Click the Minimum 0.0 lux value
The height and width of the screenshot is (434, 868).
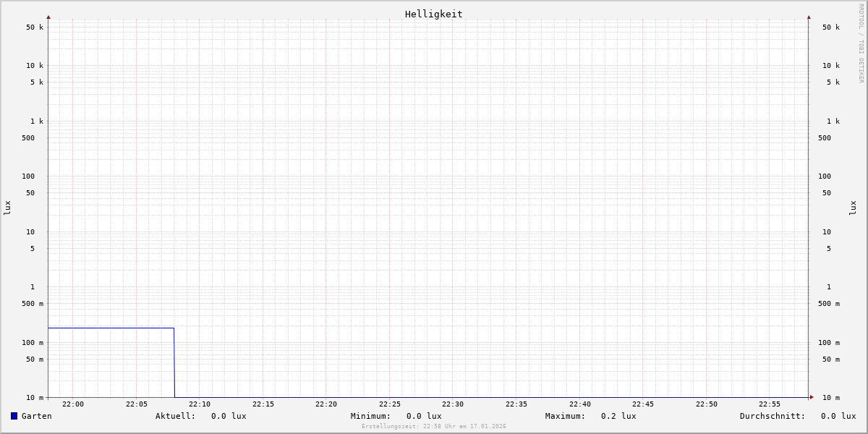point(423,416)
